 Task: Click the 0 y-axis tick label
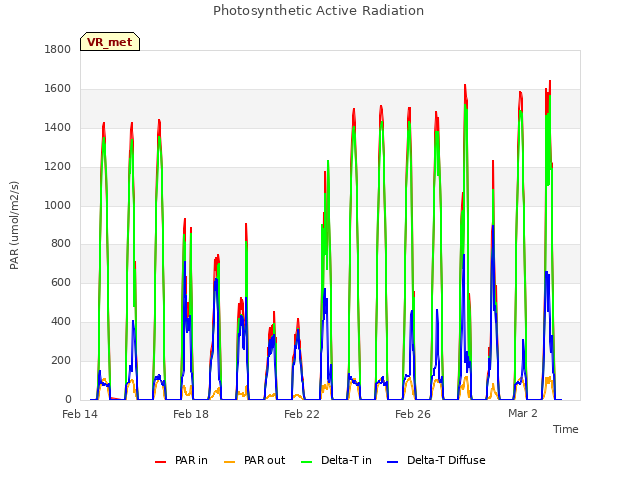tap(68, 400)
